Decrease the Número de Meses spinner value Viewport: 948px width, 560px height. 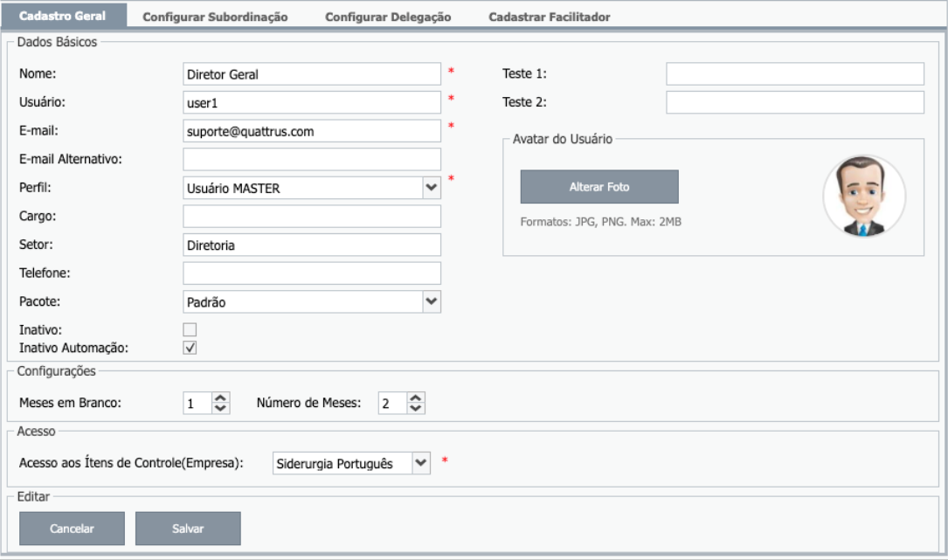coord(416,408)
